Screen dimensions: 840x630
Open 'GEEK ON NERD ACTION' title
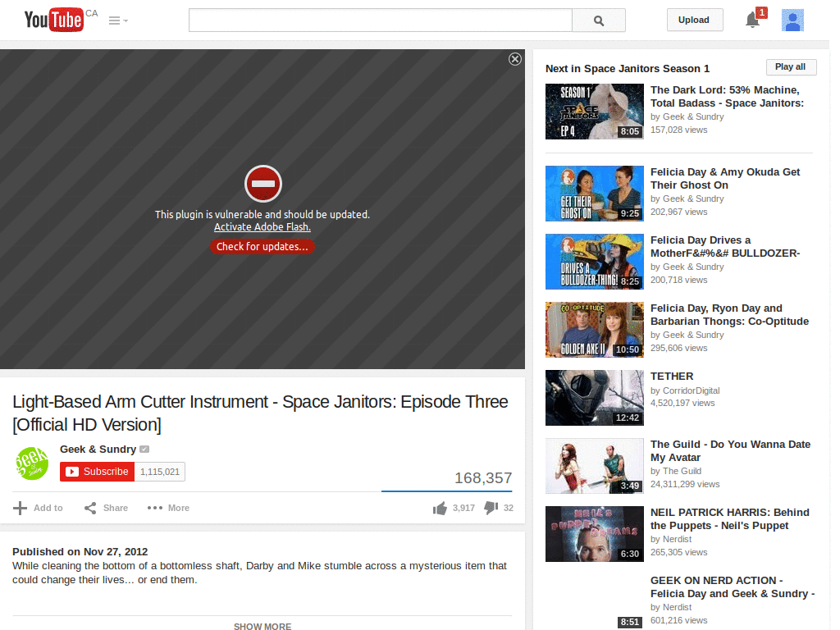733,587
